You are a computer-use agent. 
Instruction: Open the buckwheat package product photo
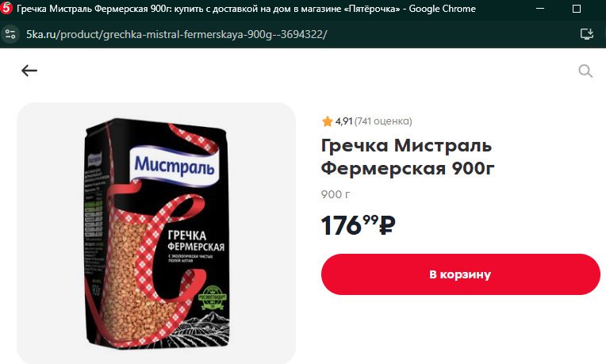pyautogui.click(x=156, y=233)
